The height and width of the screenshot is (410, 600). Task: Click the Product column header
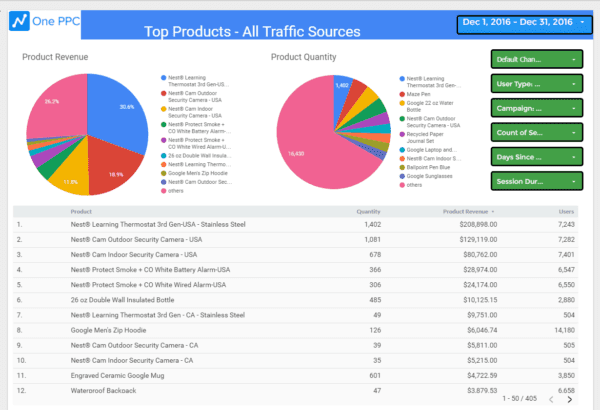pyautogui.click(x=82, y=211)
